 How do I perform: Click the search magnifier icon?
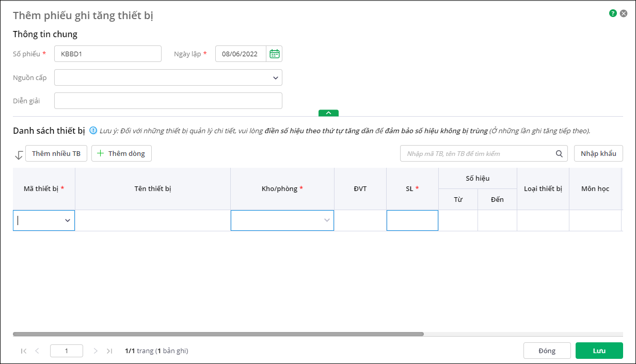click(x=559, y=153)
